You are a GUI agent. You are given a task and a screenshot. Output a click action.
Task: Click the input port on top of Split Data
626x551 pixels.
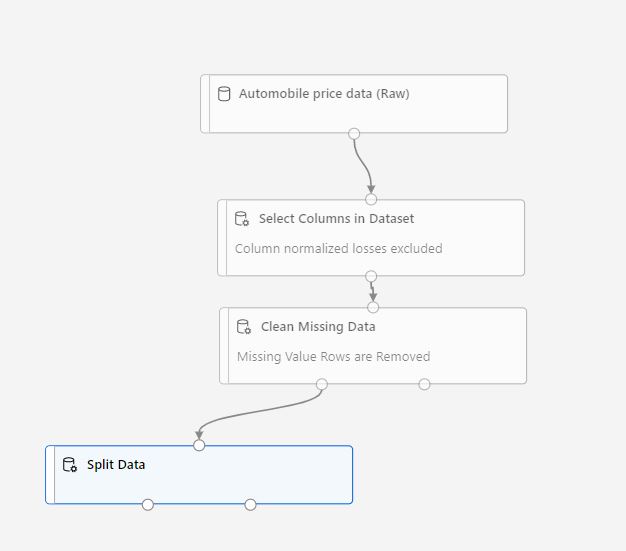pos(199,445)
